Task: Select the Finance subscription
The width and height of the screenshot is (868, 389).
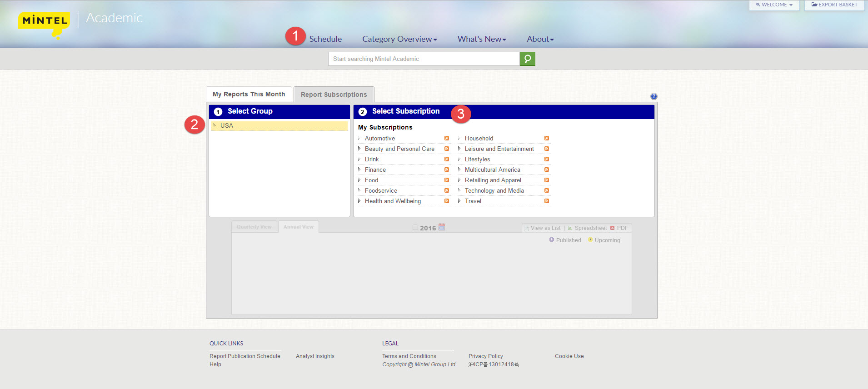Action: coord(375,170)
